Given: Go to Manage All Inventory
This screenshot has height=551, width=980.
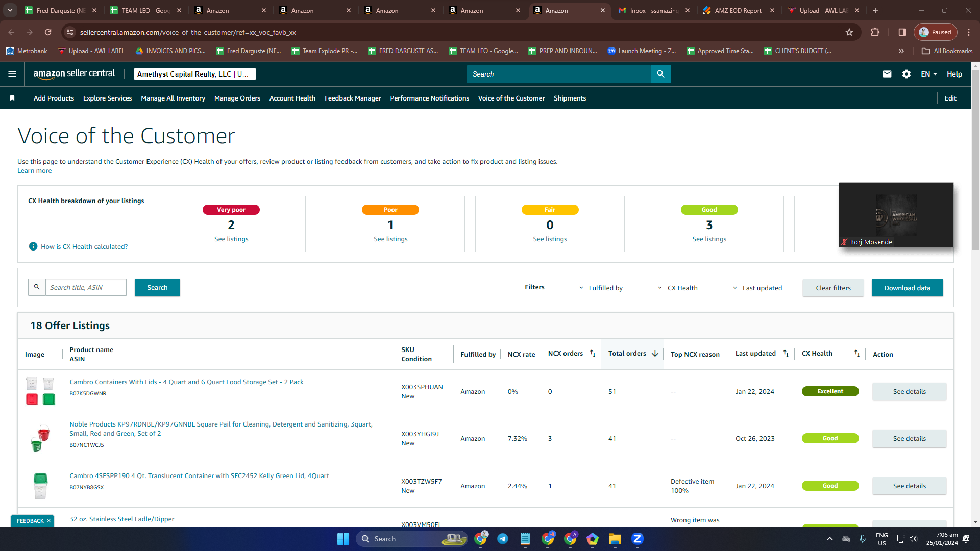Looking at the screenshot, I should coord(173,98).
